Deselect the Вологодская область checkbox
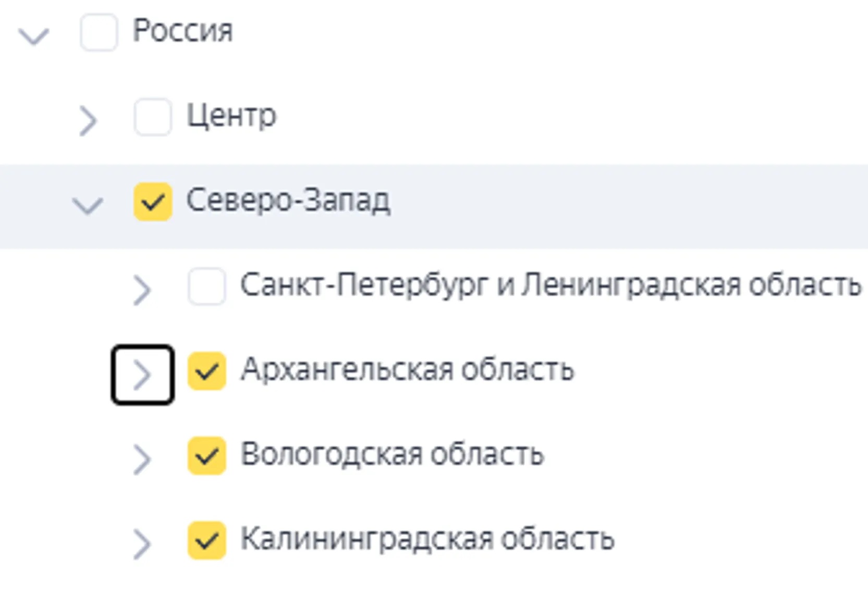868x598 pixels. point(207,456)
